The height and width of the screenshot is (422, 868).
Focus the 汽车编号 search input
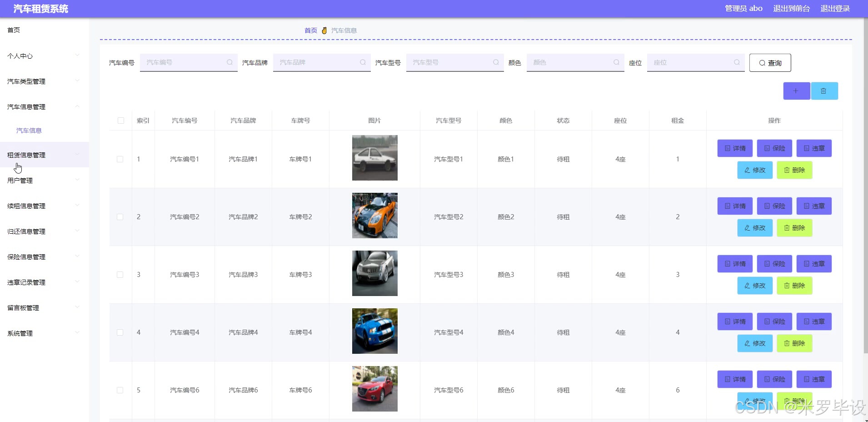coord(189,63)
